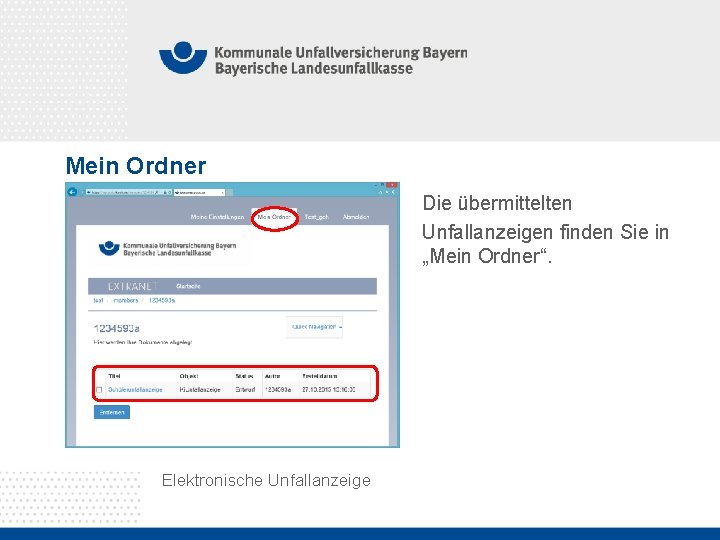
Task: Open the Mein Ordner menu item
Action: 274,217
